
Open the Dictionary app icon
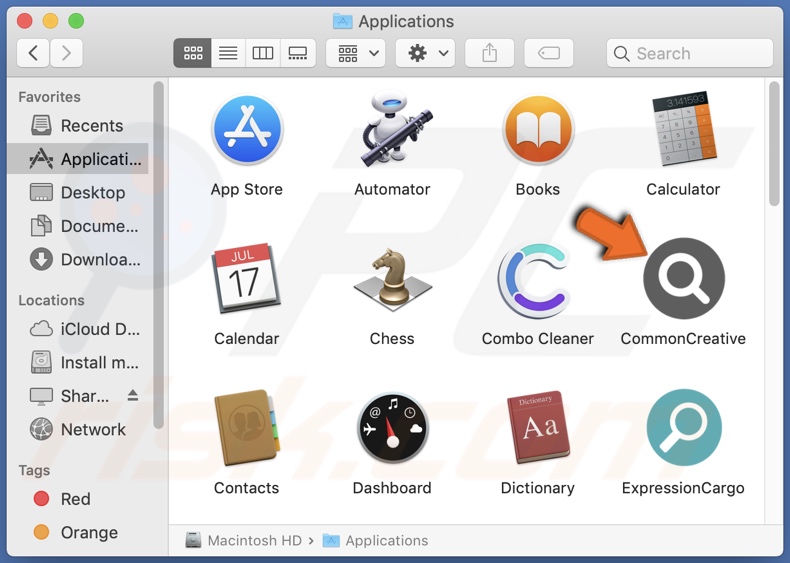(538, 427)
